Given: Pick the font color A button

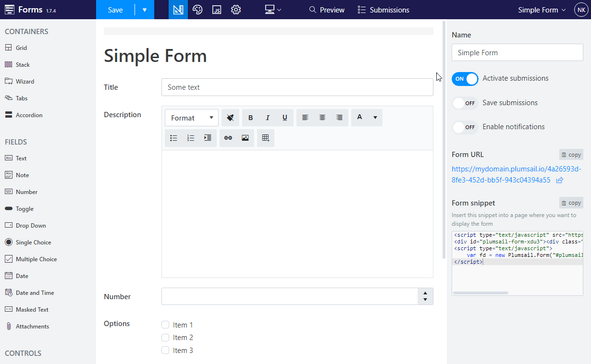Looking at the screenshot, I should pyautogui.click(x=359, y=118).
